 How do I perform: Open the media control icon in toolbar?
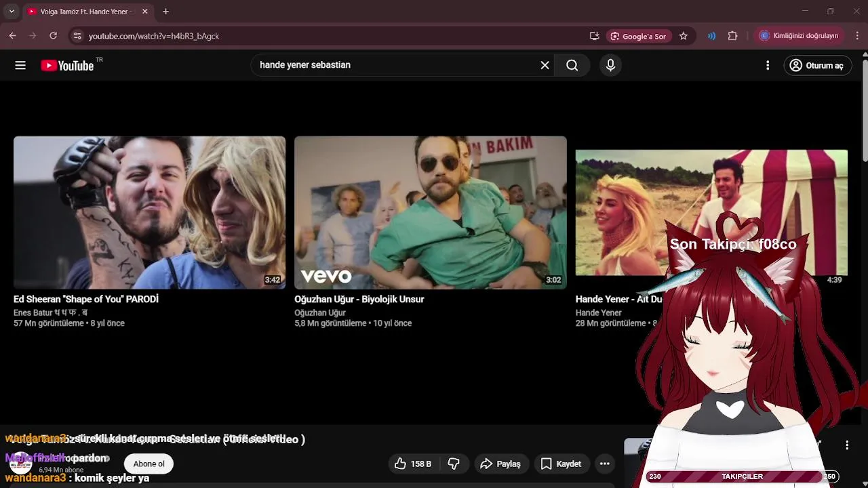coord(711,36)
